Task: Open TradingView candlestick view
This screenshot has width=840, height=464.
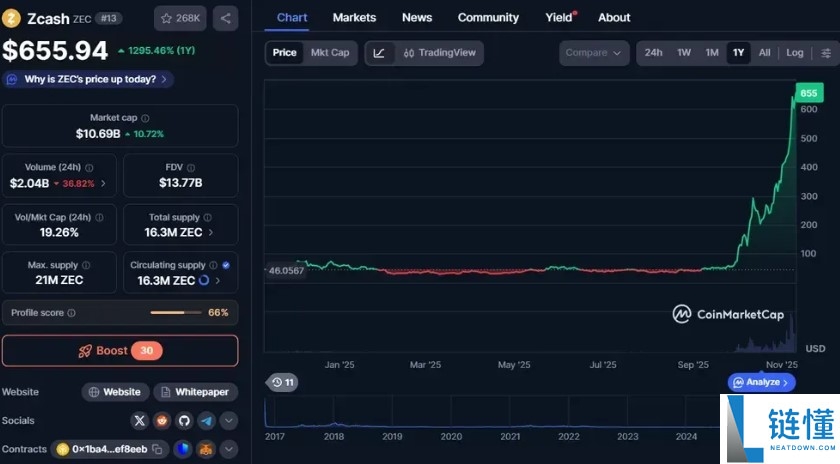Action: click(439, 53)
